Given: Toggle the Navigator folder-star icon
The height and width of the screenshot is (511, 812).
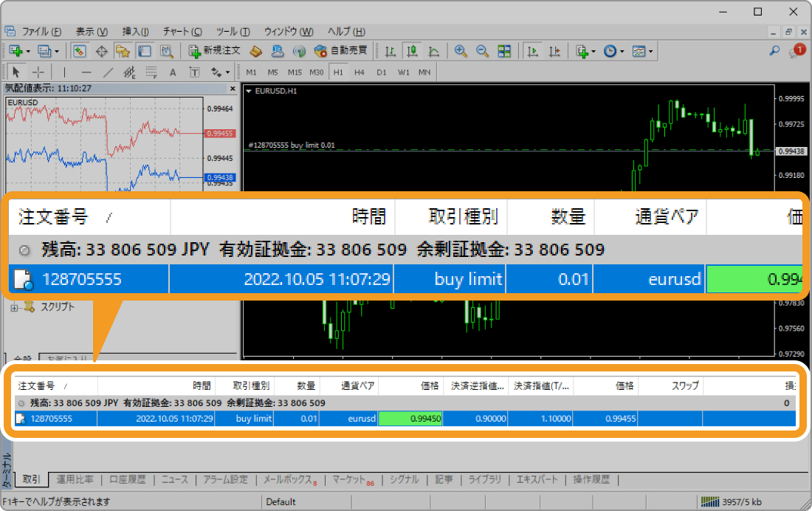Looking at the screenshot, I should coord(123,51).
